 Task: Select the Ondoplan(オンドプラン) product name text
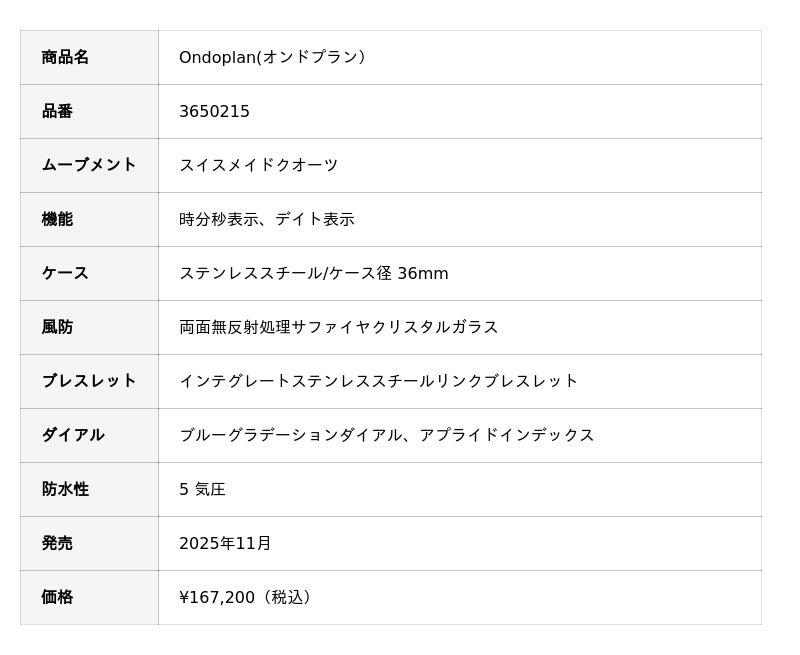272,57
